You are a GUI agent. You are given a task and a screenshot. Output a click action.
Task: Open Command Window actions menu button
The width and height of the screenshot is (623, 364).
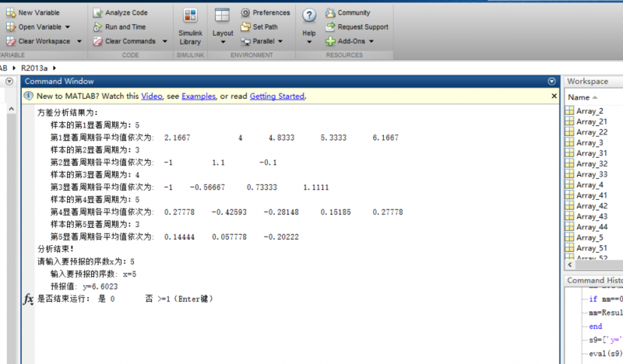coord(552,81)
